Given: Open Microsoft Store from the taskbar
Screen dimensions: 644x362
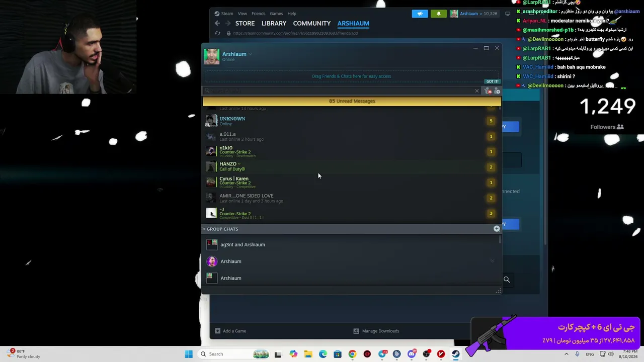Looking at the screenshot, I should coord(338,354).
